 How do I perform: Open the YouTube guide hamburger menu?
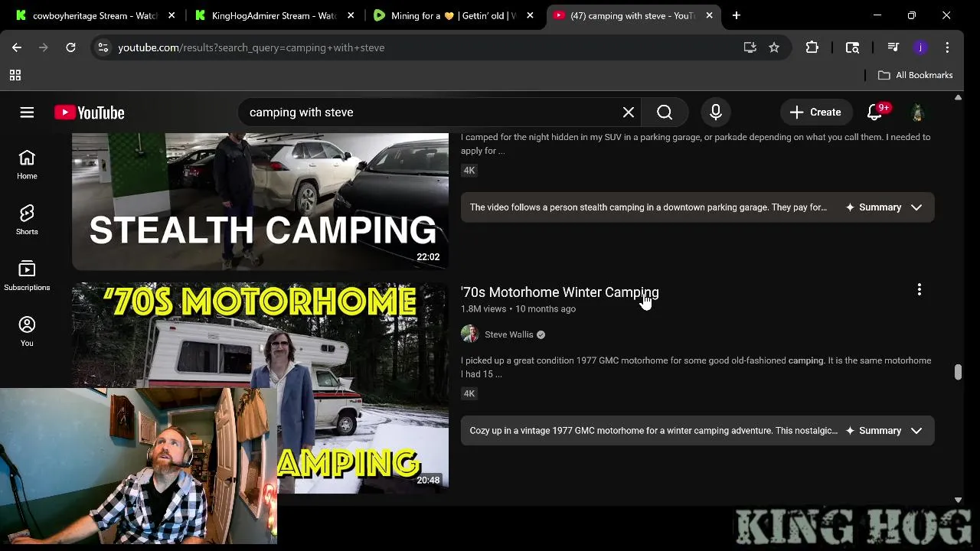[27, 112]
